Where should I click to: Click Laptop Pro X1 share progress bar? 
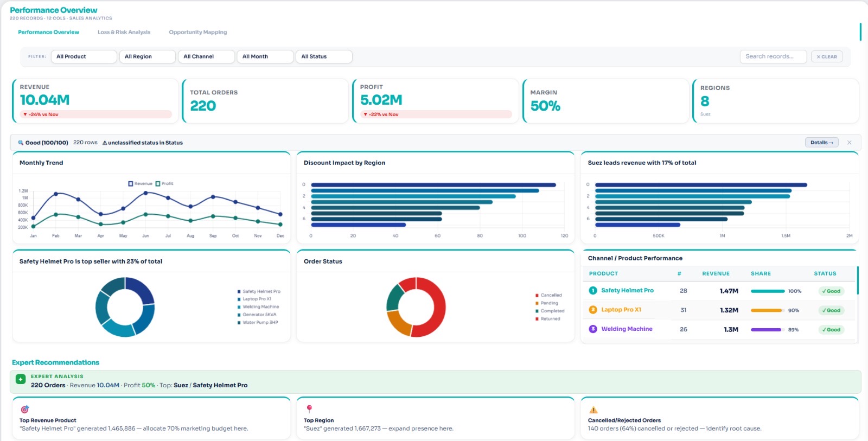point(767,310)
